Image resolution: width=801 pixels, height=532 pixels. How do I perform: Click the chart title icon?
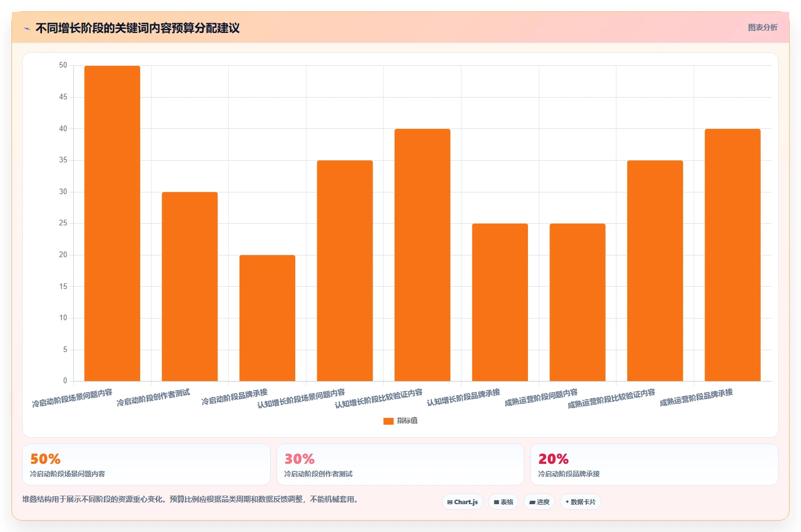pos(27,28)
